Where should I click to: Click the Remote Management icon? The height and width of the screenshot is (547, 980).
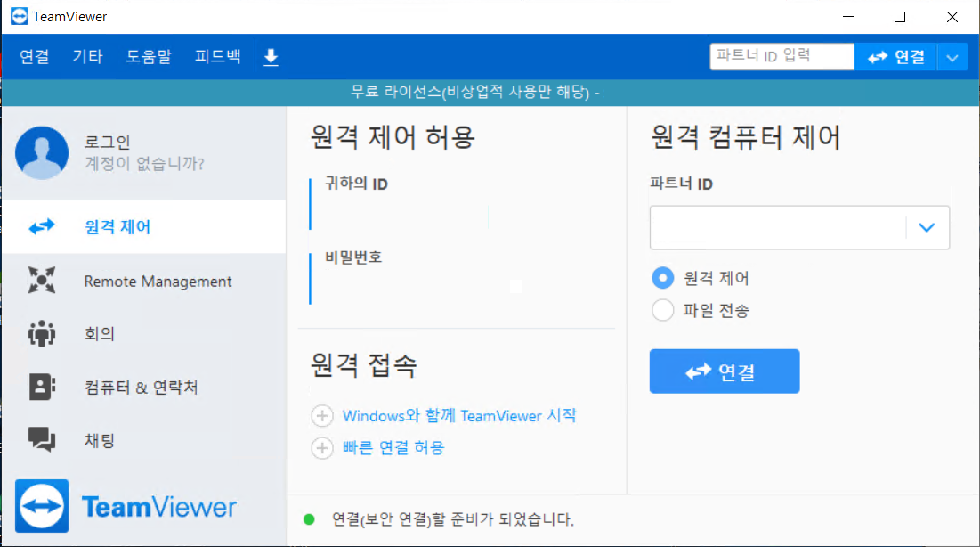tap(42, 280)
